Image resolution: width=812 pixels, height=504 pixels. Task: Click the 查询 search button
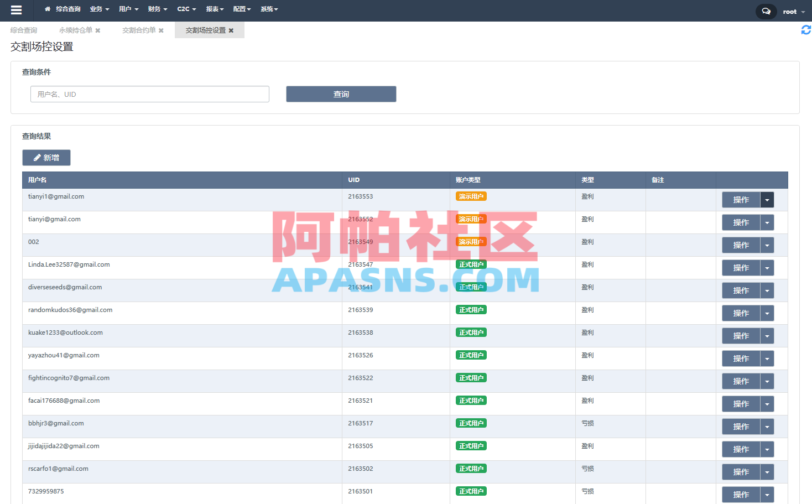pos(341,94)
